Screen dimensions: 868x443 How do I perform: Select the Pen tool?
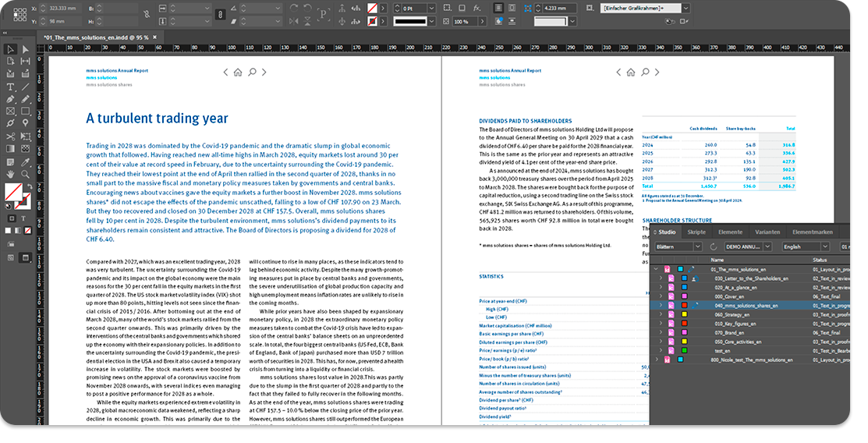coord(10,99)
